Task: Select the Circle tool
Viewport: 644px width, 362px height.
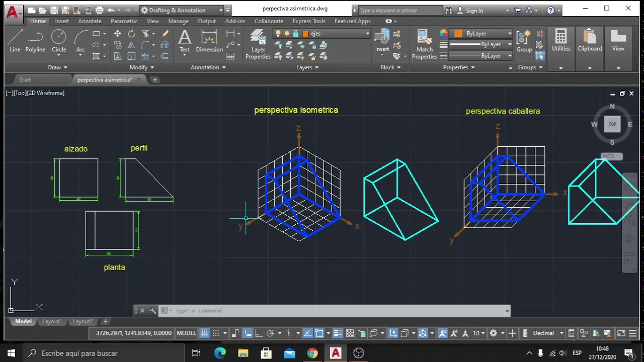Action: point(59,40)
